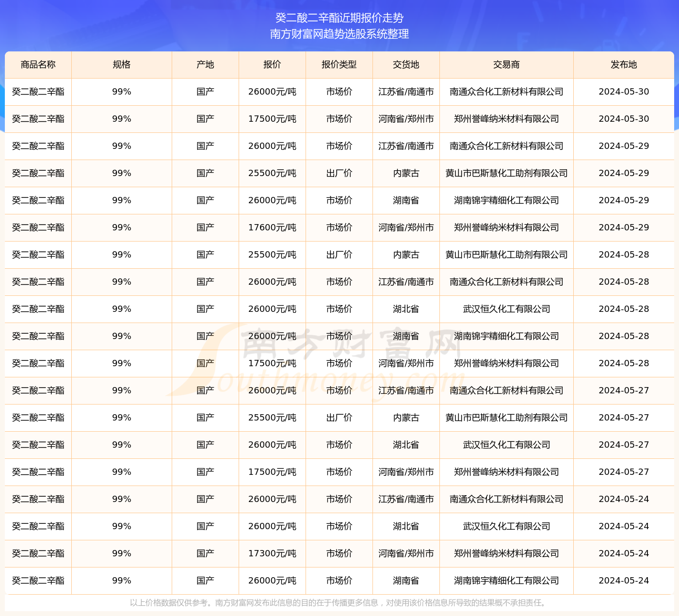This screenshot has height=616, width=679.
Task: Click the title 癸二酸二辛酯近期报价走势
Action: pyautogui.click(x=339, y=18)
